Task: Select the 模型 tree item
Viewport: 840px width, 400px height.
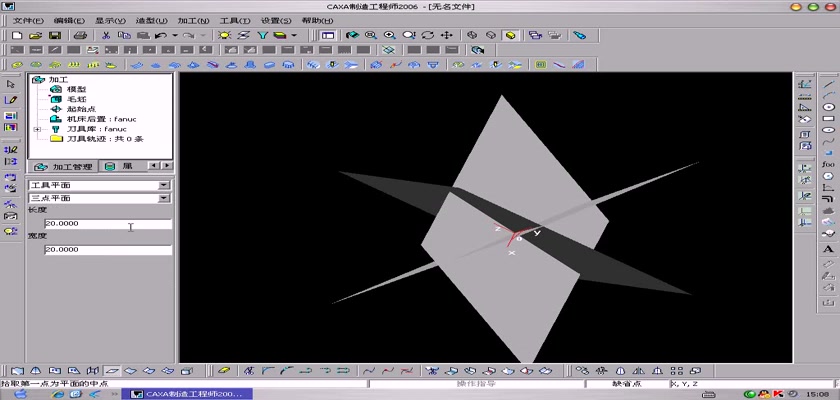Action: (x=76, y=89)
